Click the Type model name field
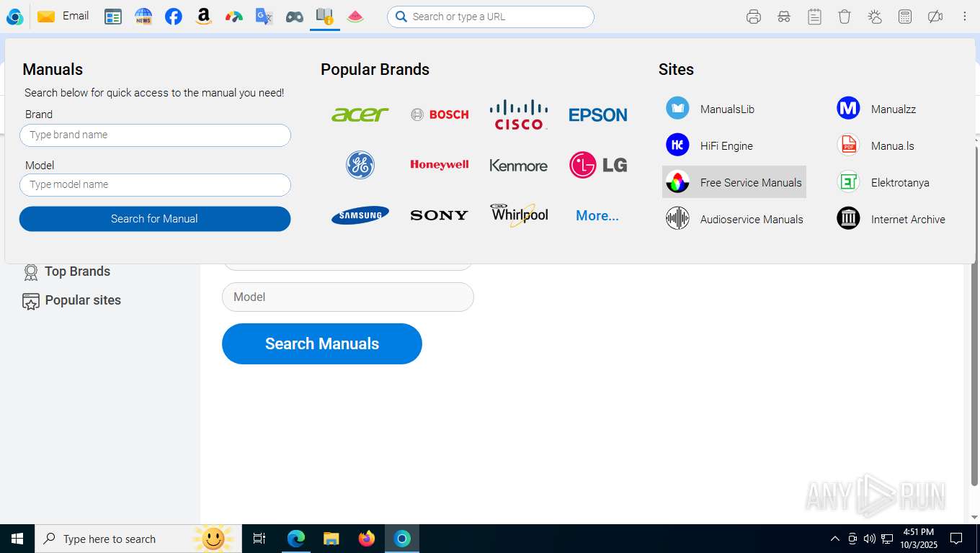980x553 pixels. pyautogui.click(x=155, y=184)
